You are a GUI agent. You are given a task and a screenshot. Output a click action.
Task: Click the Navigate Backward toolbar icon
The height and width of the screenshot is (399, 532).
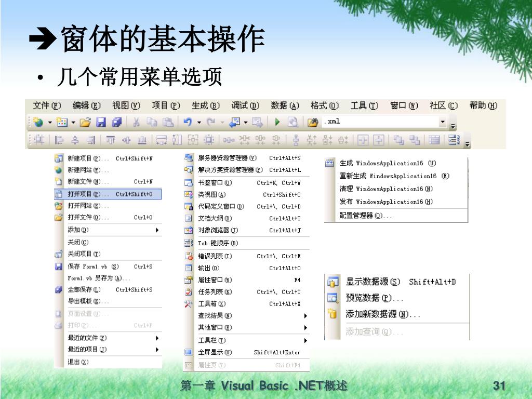point(235,122)
